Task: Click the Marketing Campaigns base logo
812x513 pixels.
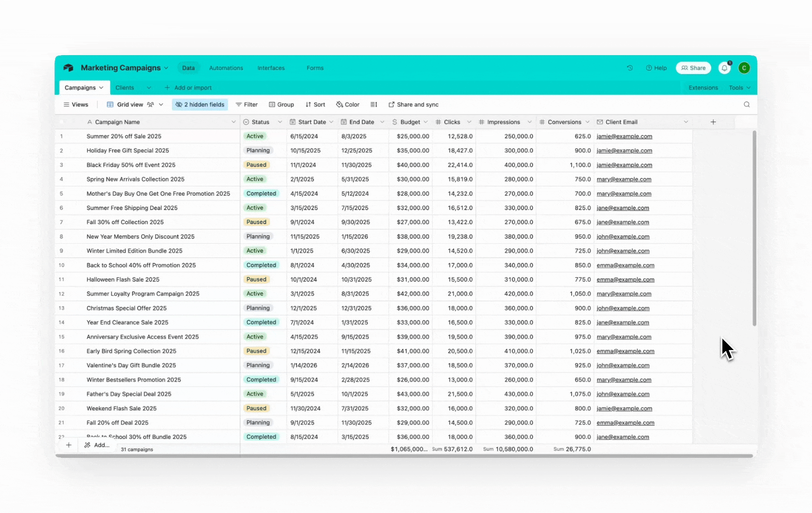Action: pyautogui.click(x=68, y=67)
